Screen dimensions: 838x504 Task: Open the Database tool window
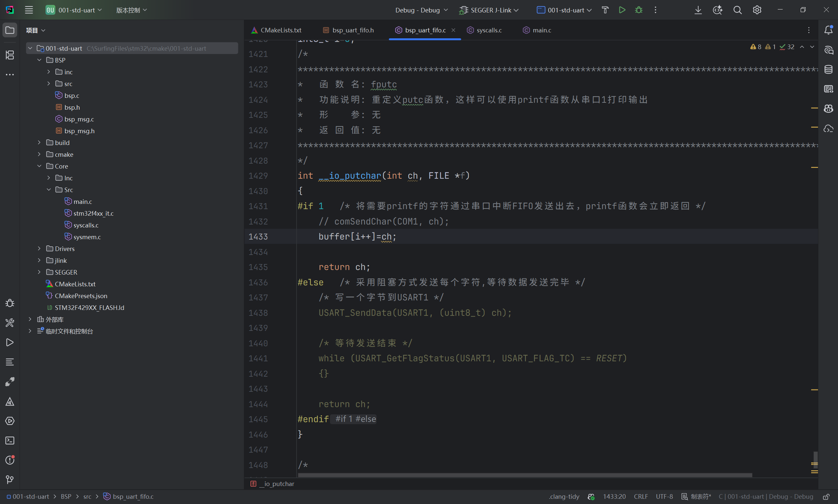coord(829,70)
